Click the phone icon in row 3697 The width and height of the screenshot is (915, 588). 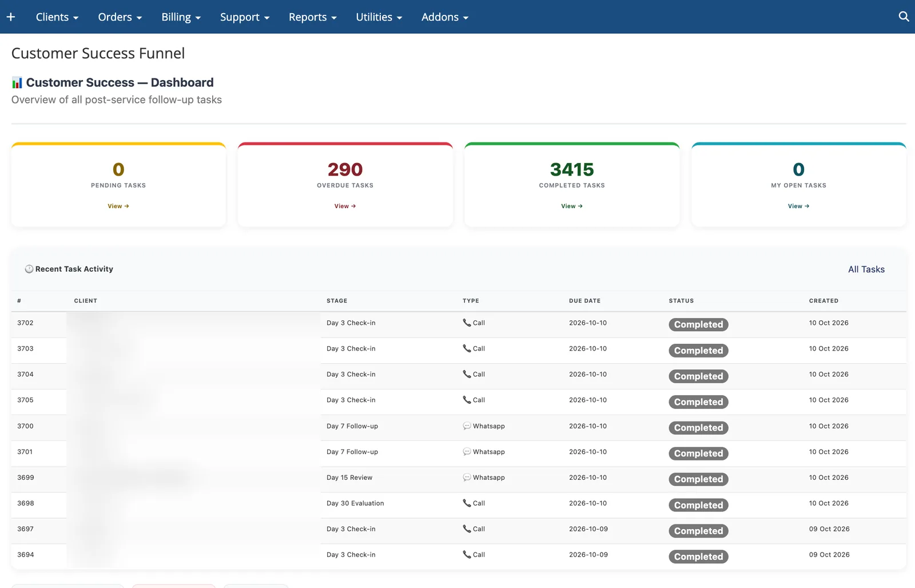click(x=467, y=529)
